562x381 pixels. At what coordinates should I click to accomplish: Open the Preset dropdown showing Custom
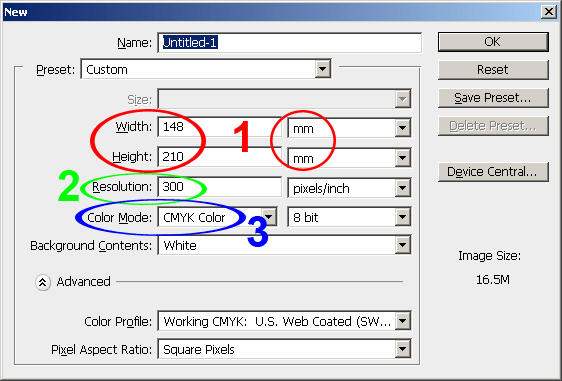206,69
